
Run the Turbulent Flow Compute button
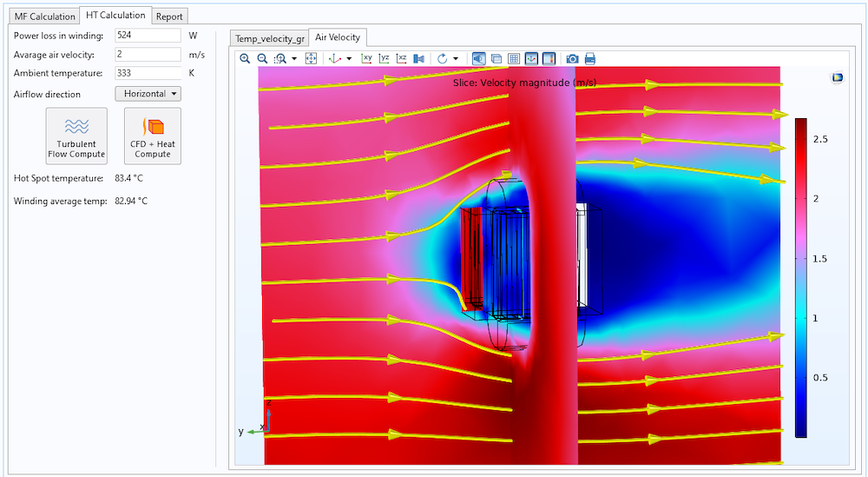[x=76, y=136]
